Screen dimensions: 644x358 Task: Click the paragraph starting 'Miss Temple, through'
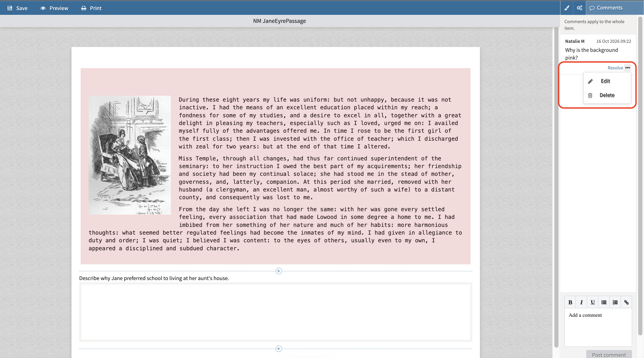320,178
